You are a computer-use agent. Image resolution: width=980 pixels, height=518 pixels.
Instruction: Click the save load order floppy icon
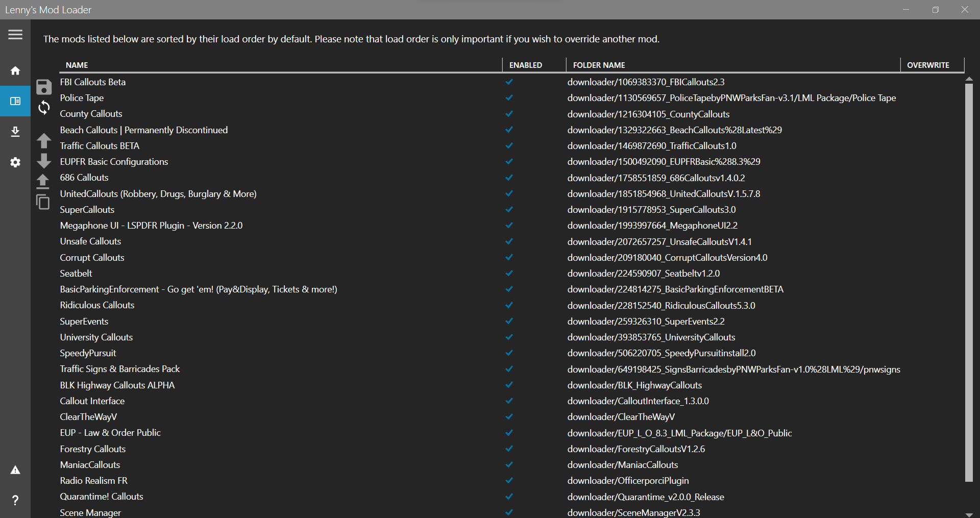click(x=44, y=87)
